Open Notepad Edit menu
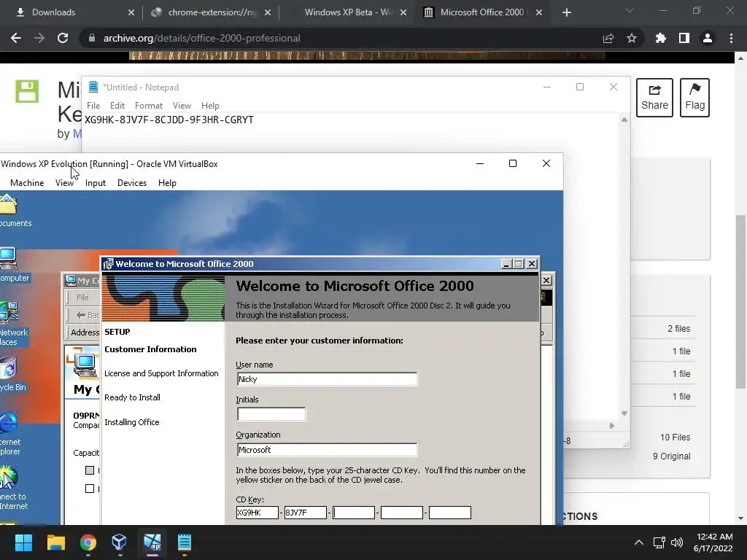The width and height of the screenshot is (747, 560). pyautogui.click(x=117, y=106)
